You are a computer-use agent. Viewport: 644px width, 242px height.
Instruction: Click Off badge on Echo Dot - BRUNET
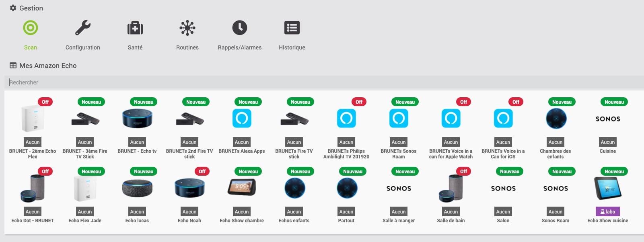coord(45,171)
